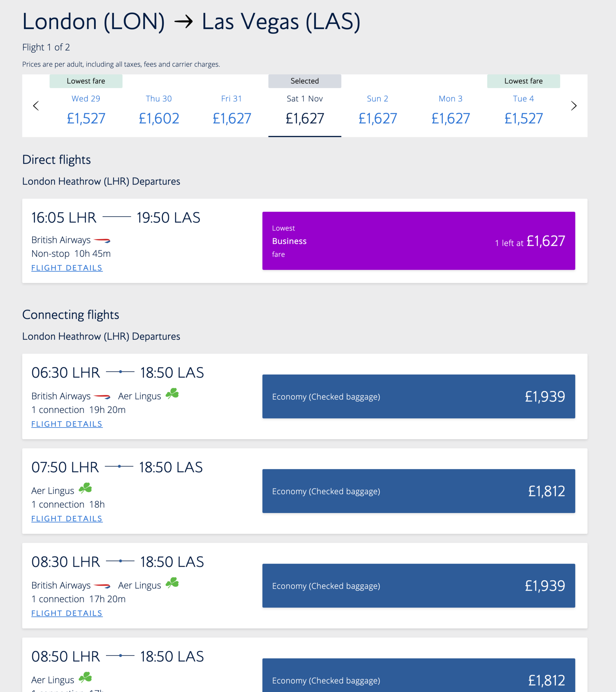Viewport: 616px width, 692px height.
Task: Click Aer Lingus shamrock on 06:30 flight
Action: point(172,394)
